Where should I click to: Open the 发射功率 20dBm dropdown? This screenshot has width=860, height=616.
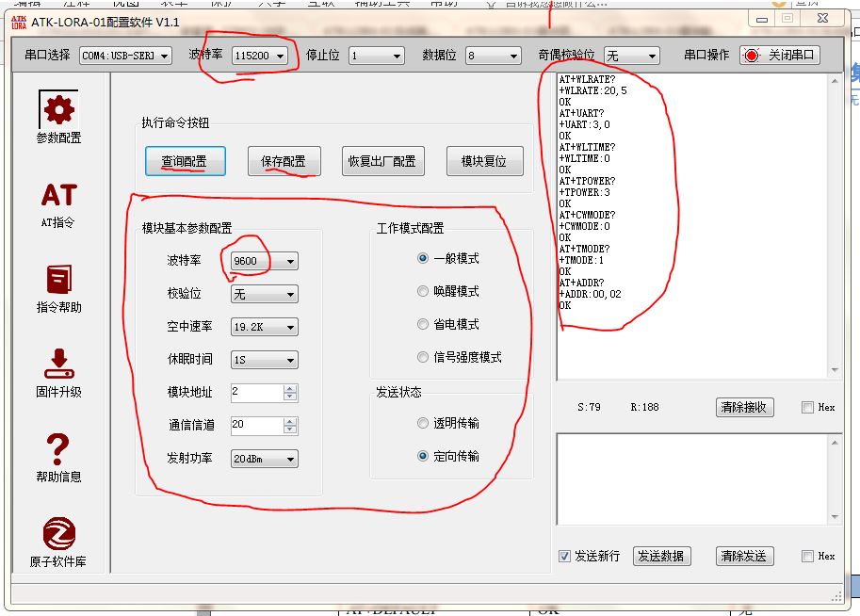265,459
